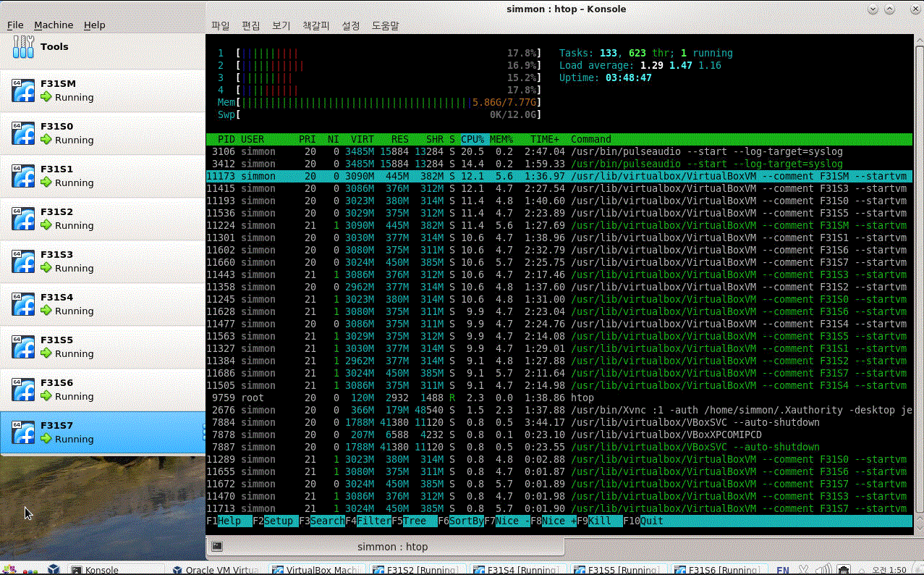Select the VBoxSVC process row PID 7884
The image size is (924, 575).
[x=559, y=422]
